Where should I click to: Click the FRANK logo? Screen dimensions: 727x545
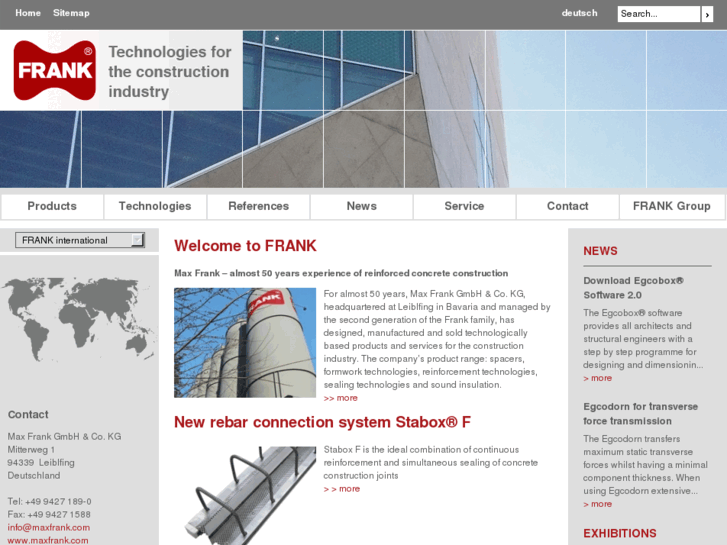tap(55, 70)
